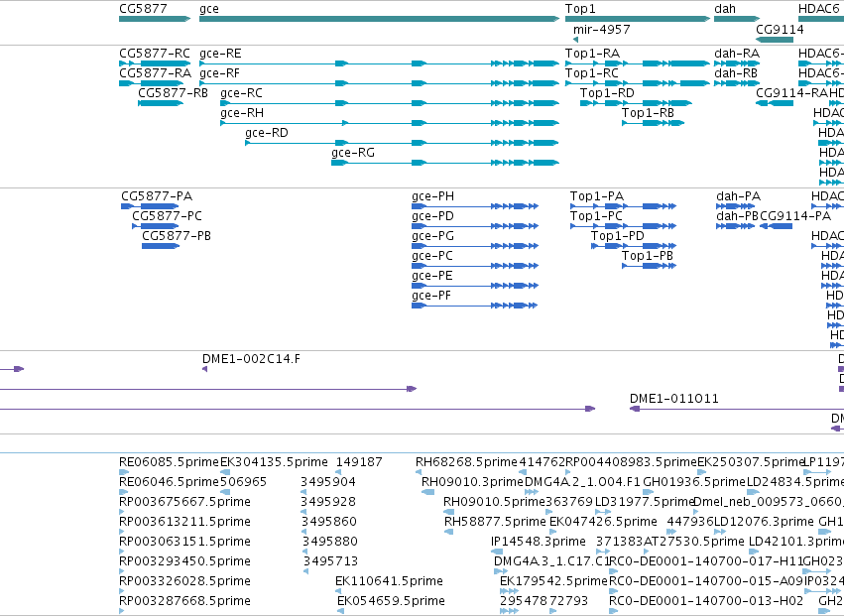Click the Top1 gene feature
The height and width of the screenshot is (616, 844).
point(638,19)
